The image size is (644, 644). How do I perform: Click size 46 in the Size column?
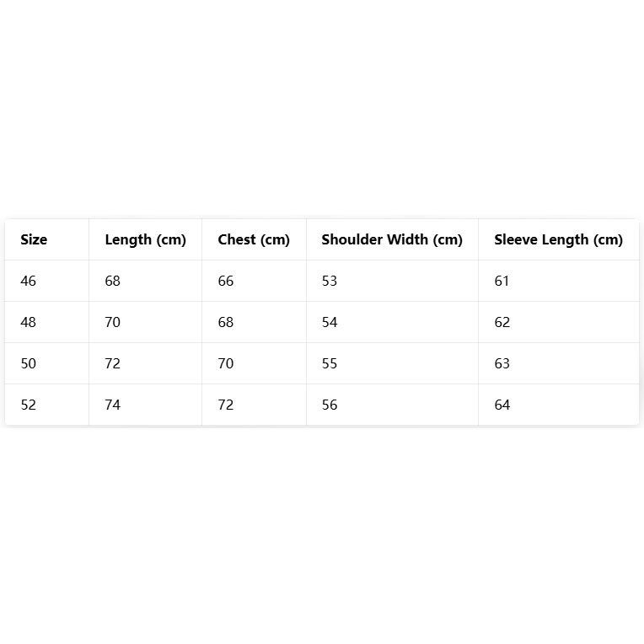coord(29,281)
